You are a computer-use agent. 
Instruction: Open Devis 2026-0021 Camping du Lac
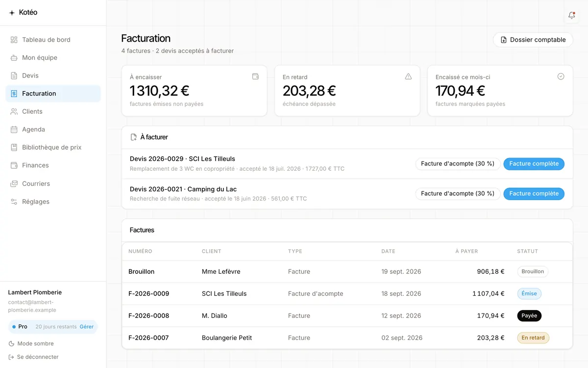[x=183, y=189]
